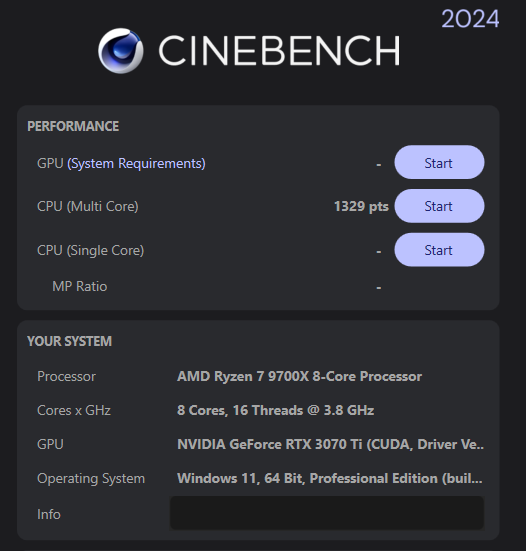Viewport: 526px width, 551px height.
Task: Click the MP Ratio label
Action: (80, 286)
